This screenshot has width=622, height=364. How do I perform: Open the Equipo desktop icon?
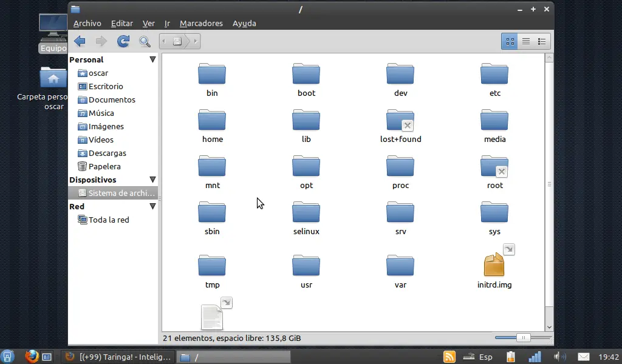point(53,33)
